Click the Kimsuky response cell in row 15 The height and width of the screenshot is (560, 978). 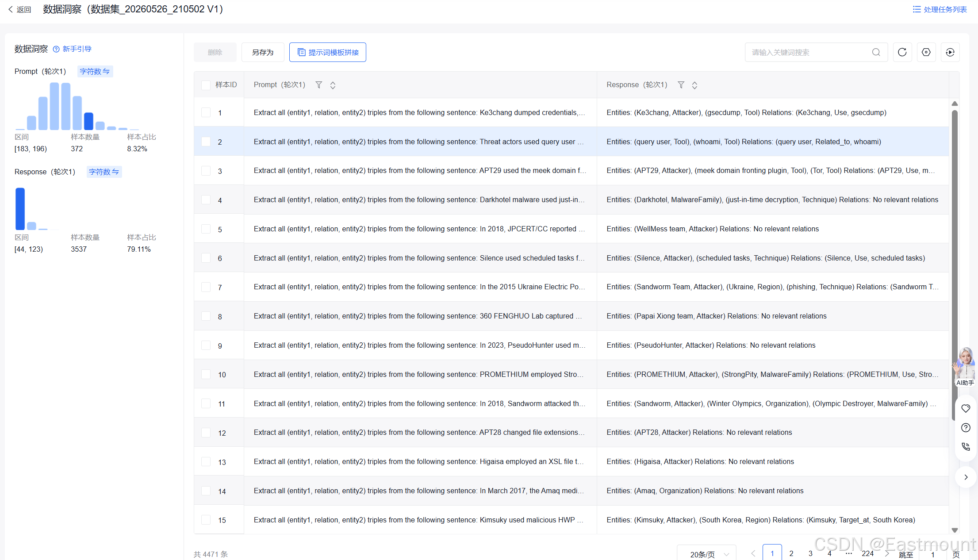[x=772, y=520]
